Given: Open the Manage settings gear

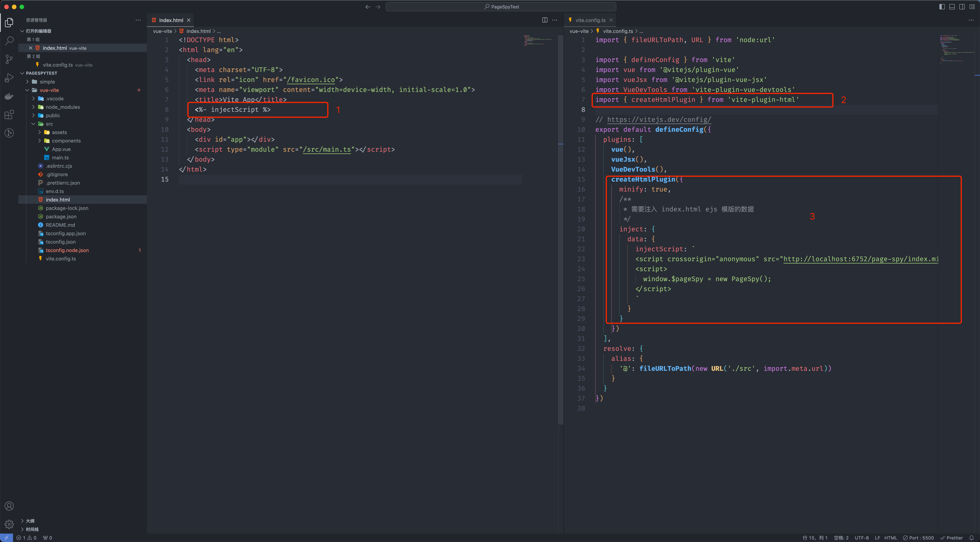Looking at the screenshot, I should pos(9,524).
